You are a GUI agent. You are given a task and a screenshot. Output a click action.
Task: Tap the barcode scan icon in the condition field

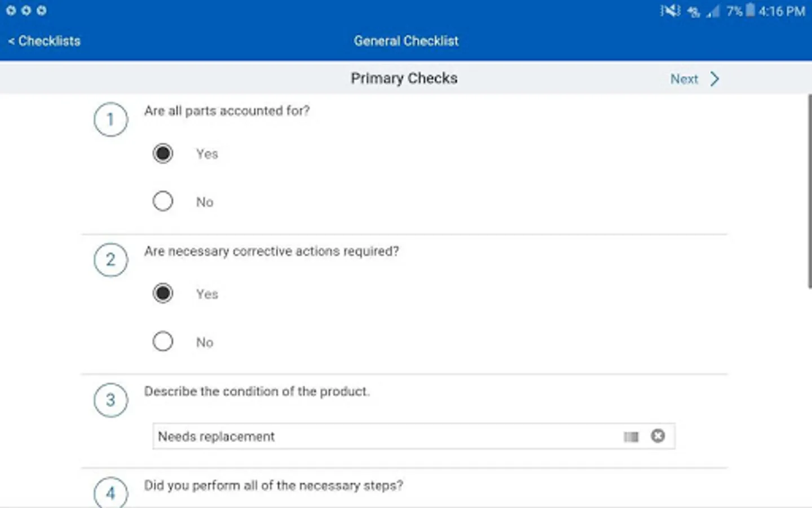tap(631, 436)
